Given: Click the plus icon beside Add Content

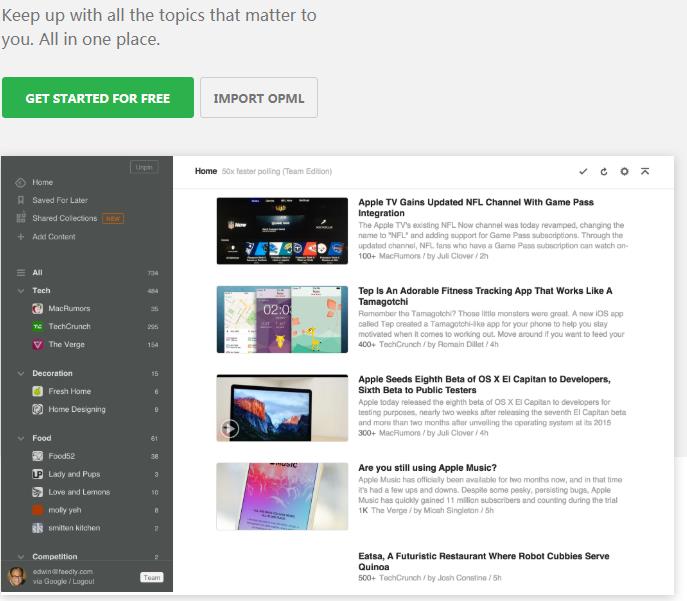Looking at the screenshot, I should (21, 237).
